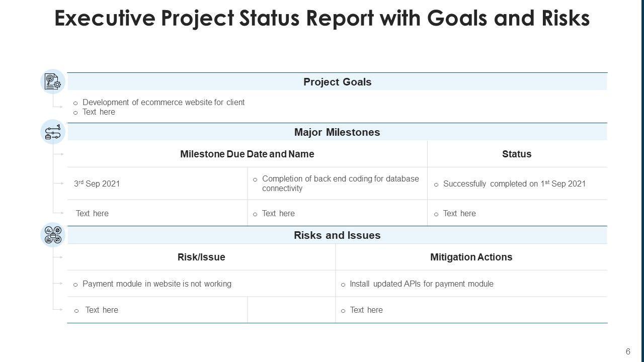Click the Mitigation Actions column header
The image size is (644, 362).
(471, 257)
